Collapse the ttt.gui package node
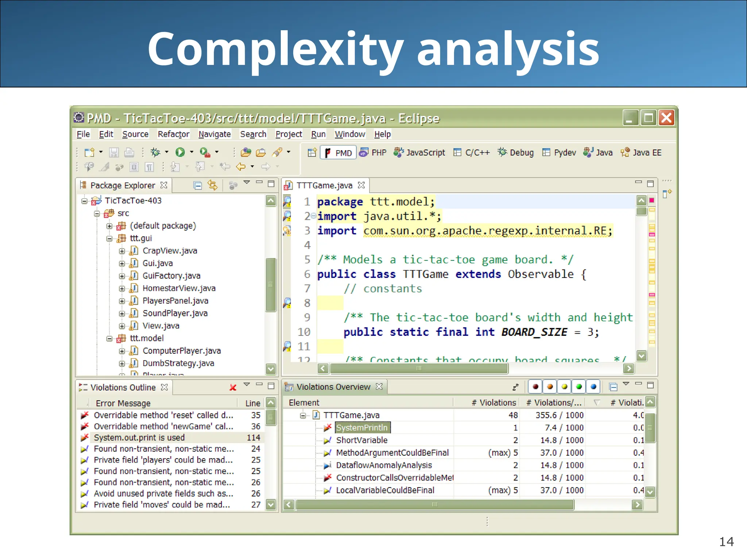 (109, 238)
